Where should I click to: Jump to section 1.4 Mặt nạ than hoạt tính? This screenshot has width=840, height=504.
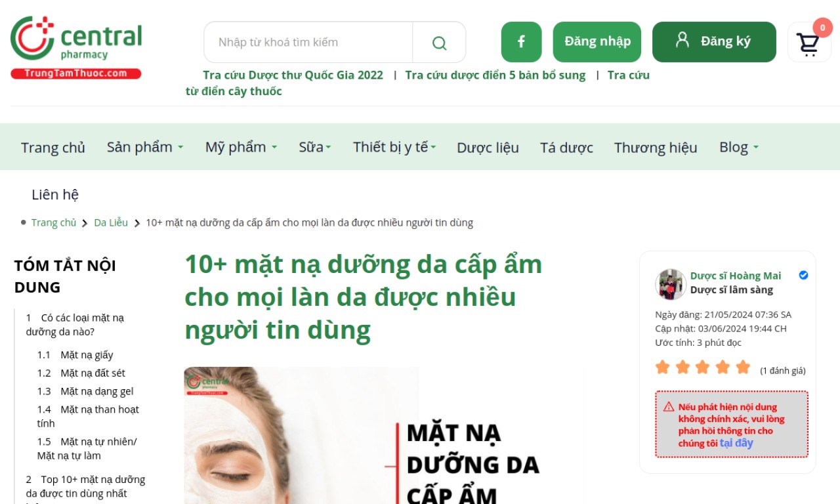(88, 416)
